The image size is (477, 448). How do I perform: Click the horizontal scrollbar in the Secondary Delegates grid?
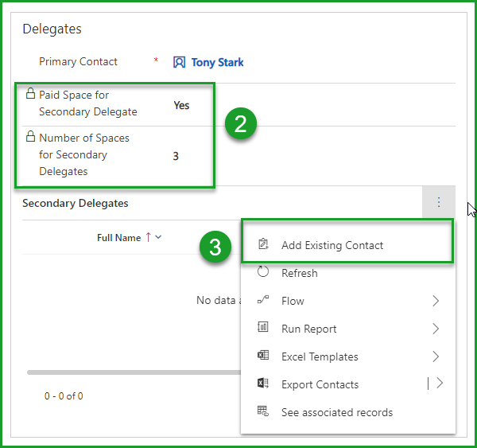(x=134, y=372)
